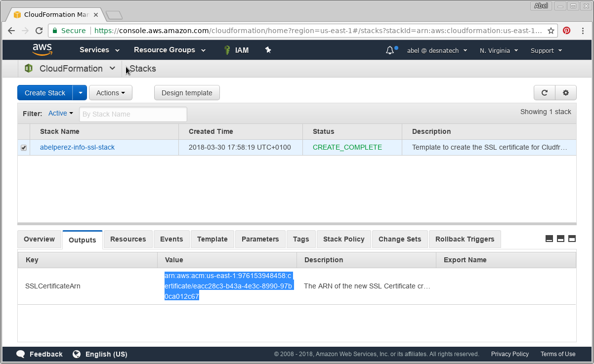
Task: Open a new browser tab
Action: click(114, 15)
